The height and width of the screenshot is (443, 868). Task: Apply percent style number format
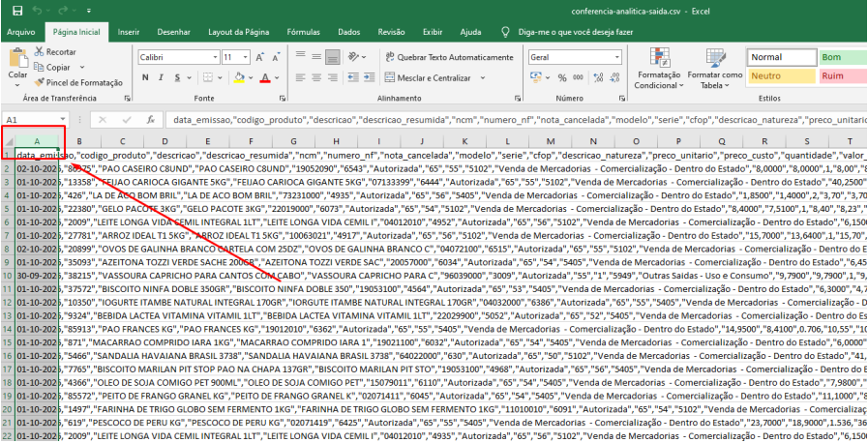562,78
